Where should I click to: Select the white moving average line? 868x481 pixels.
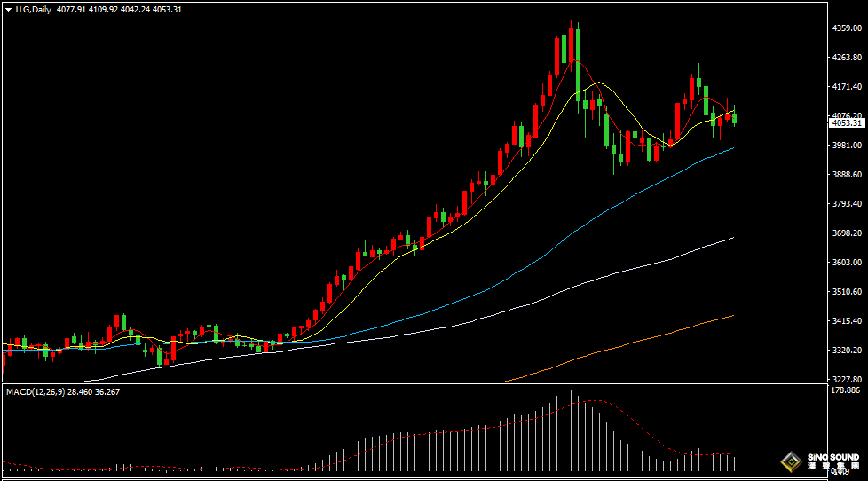621,269
